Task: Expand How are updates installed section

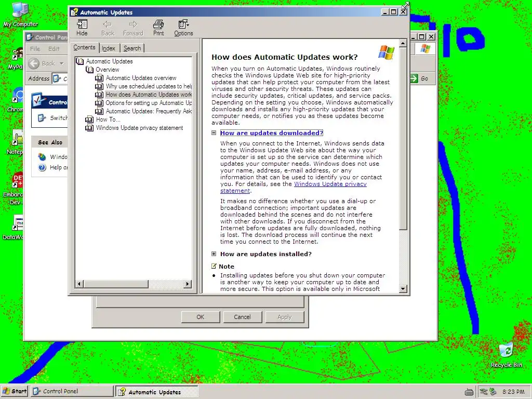Action: 214,254
